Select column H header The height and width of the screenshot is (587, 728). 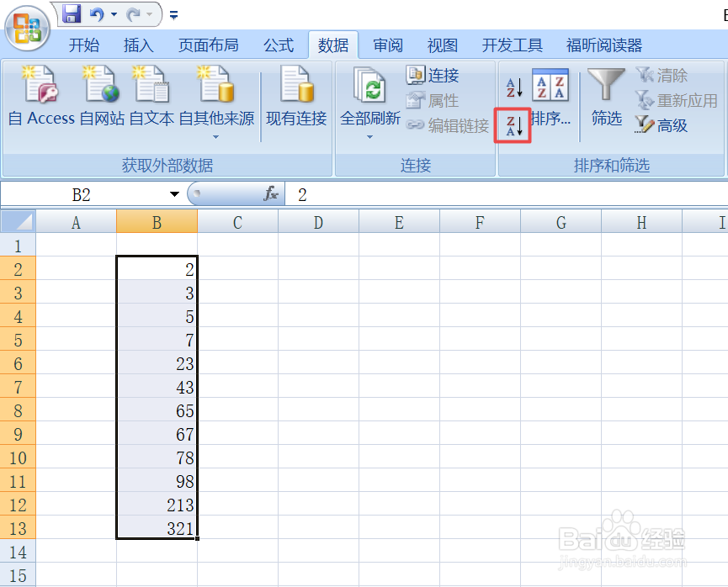[x=641, y=222]
